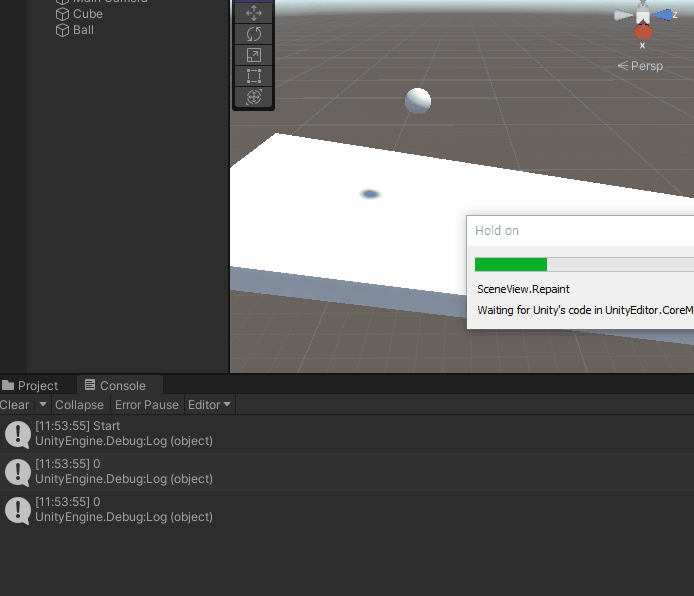Screen dimensions: 694x596
Task: Select the Rect tool in scene toolbar
Action: click(x=254, y=76)
